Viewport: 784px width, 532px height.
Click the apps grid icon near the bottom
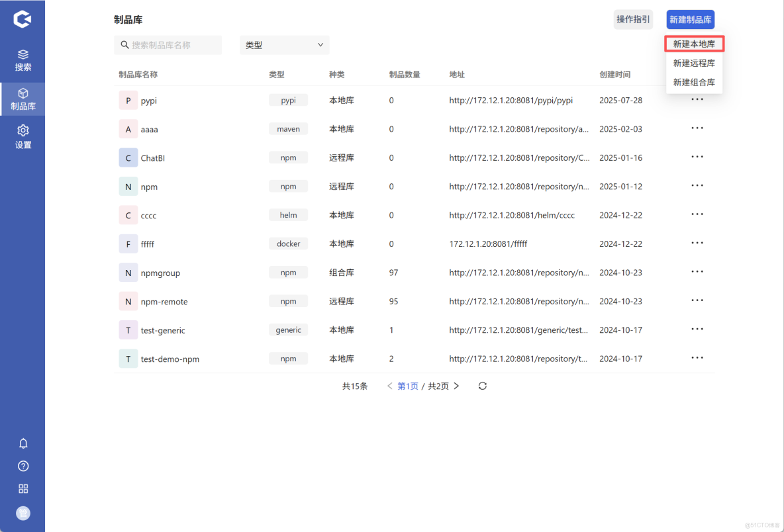(x=23, y=488)
